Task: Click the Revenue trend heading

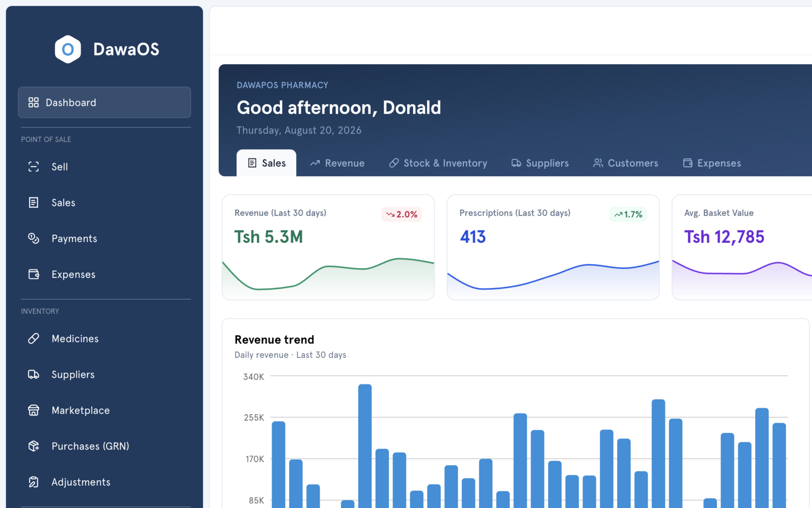Action: click(274, 339)
